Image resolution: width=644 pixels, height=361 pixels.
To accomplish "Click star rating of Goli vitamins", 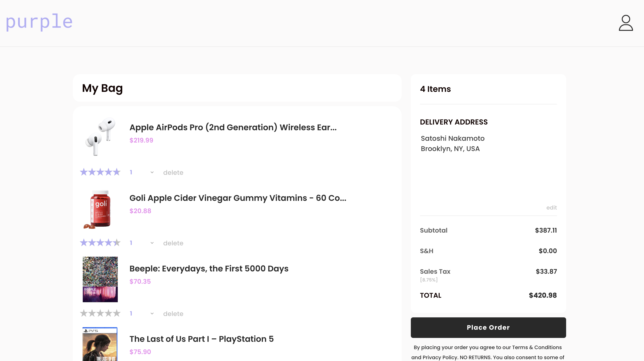I will tap(100, 243).
